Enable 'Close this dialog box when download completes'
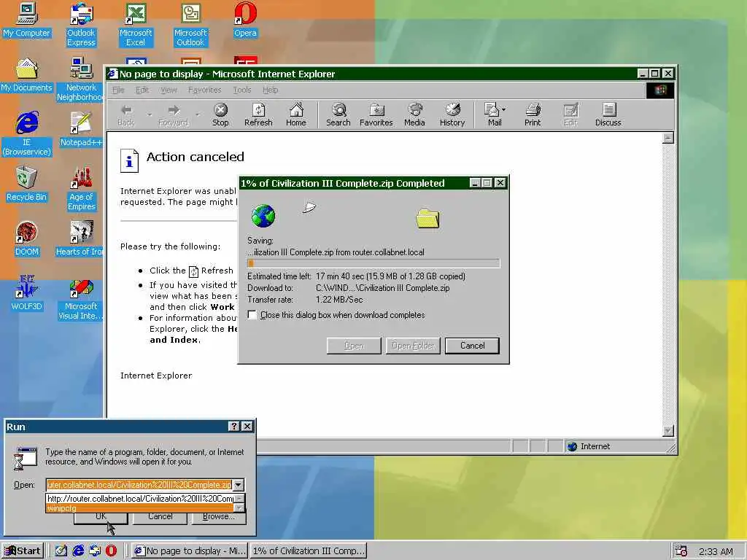747x560 pixels. (252, 315)
